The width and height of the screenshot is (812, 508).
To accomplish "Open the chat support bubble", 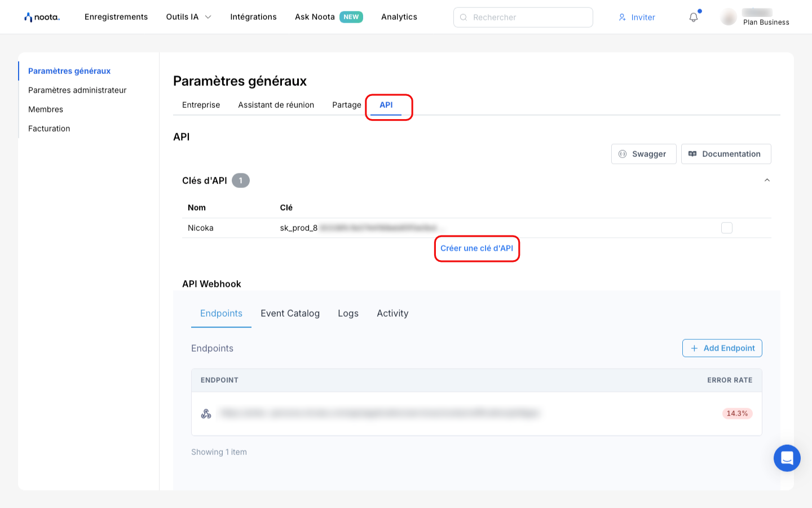I will pos(787,458).
